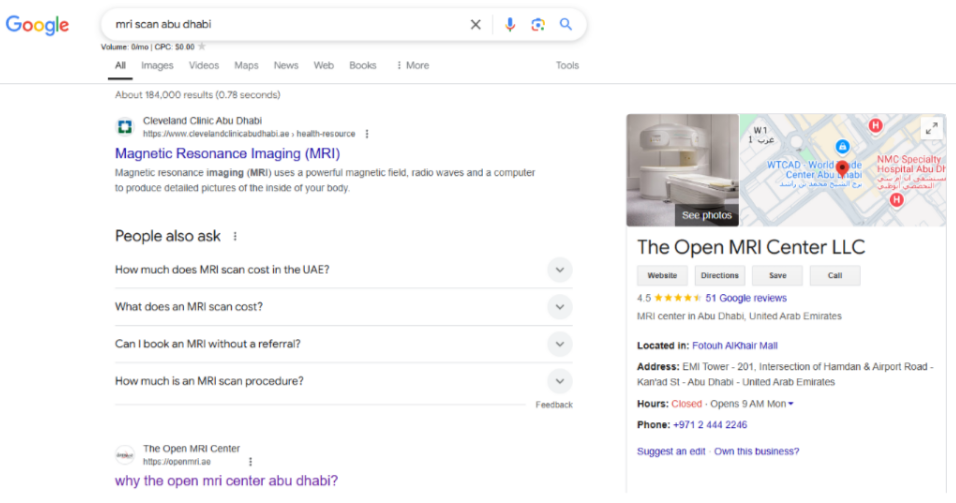The height and width of the screenshot is (503, 956).
Task: Select the All results tab
Action: [x=120, y=65]
